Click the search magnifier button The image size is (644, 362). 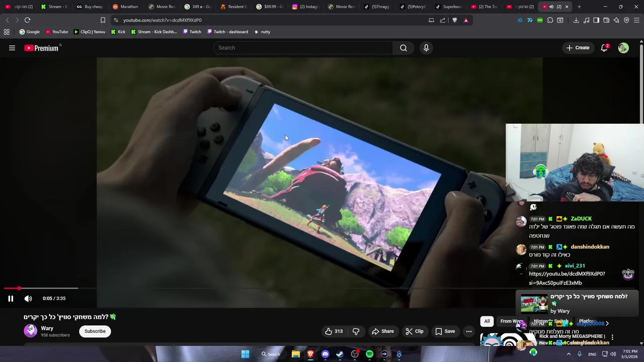(404, 48)
